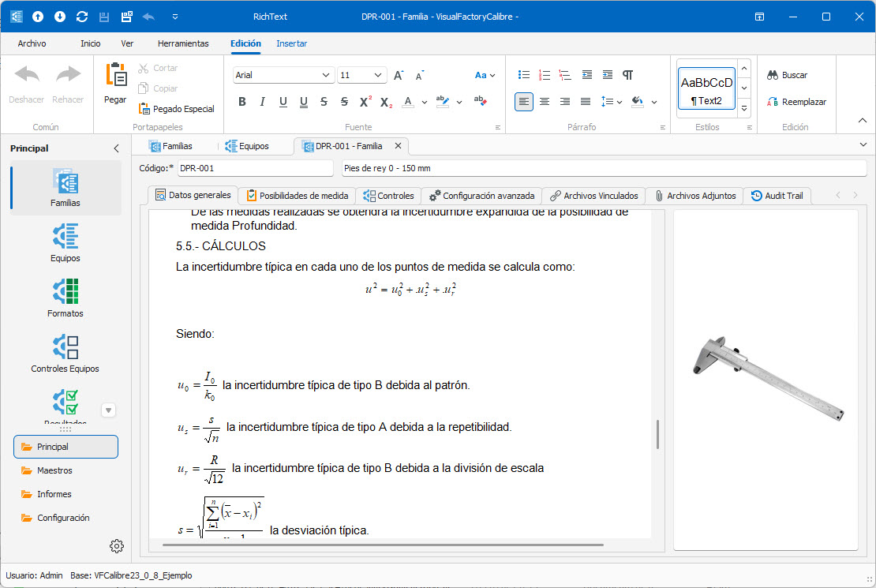Select the Text2 style
This screenshot has width=876, height=588.
pyautogui.click(x=707, y=88)
